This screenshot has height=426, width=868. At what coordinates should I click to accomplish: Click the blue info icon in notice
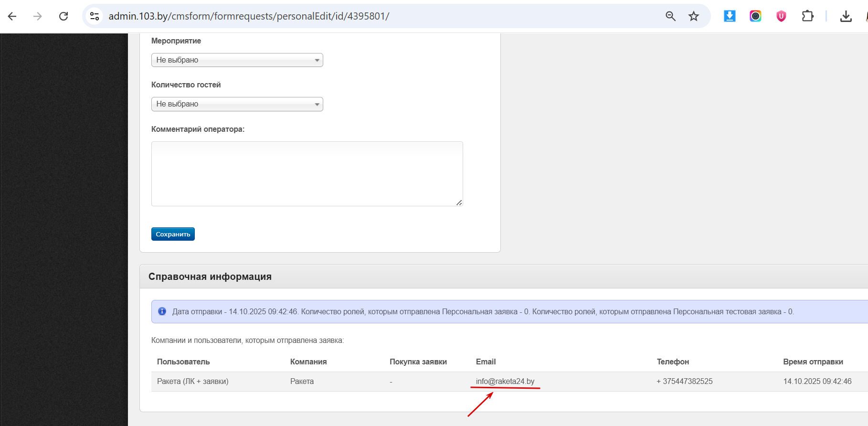[162, 311]
